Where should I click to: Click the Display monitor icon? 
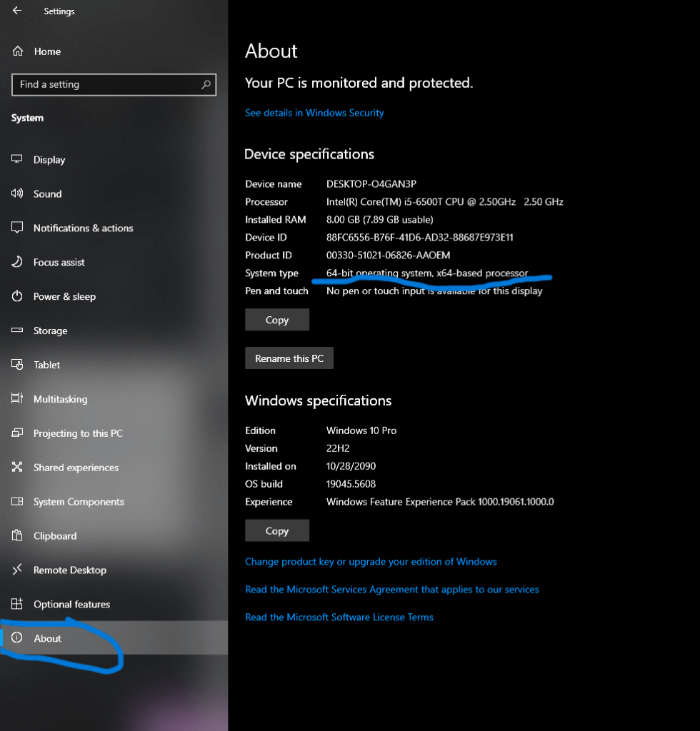click(x=17, y=159)
